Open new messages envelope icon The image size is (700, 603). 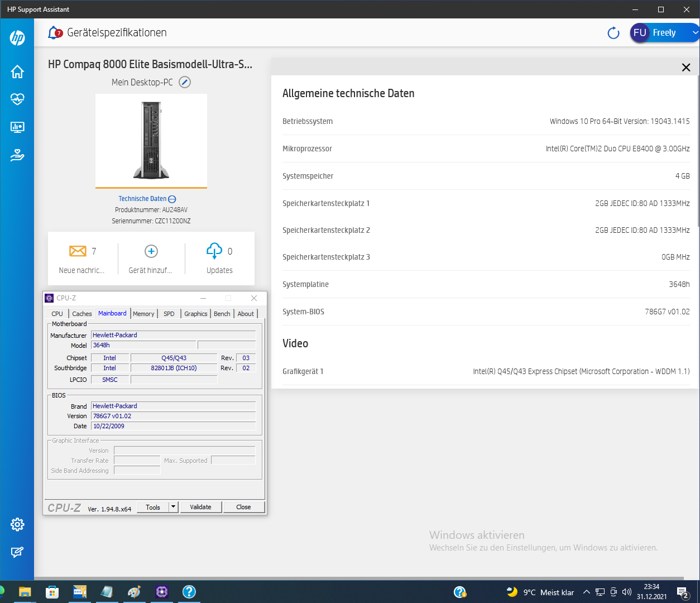[78, 251]
